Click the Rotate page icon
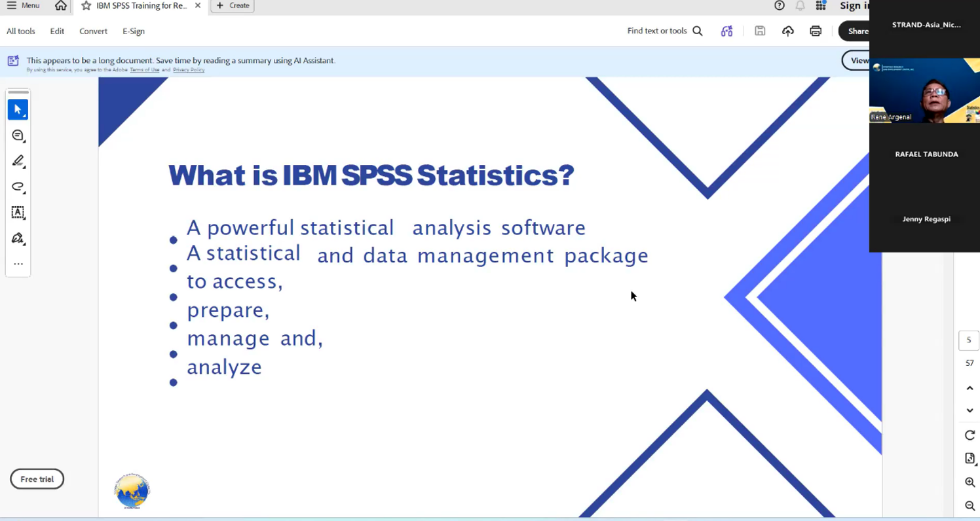Viewport: 980px width, 521px height. [970, 435]
